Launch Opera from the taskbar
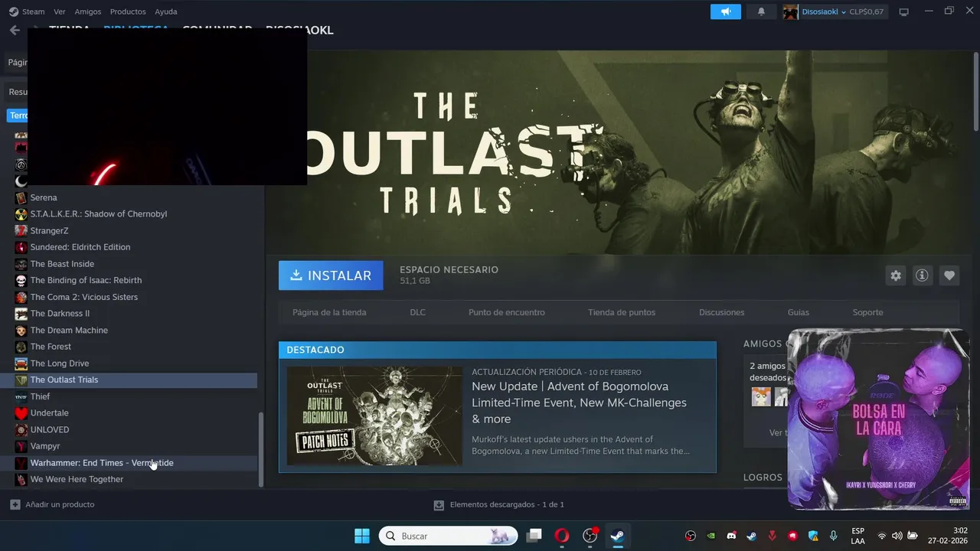Screen dimensions: 980x551 (x=562, y=536)
